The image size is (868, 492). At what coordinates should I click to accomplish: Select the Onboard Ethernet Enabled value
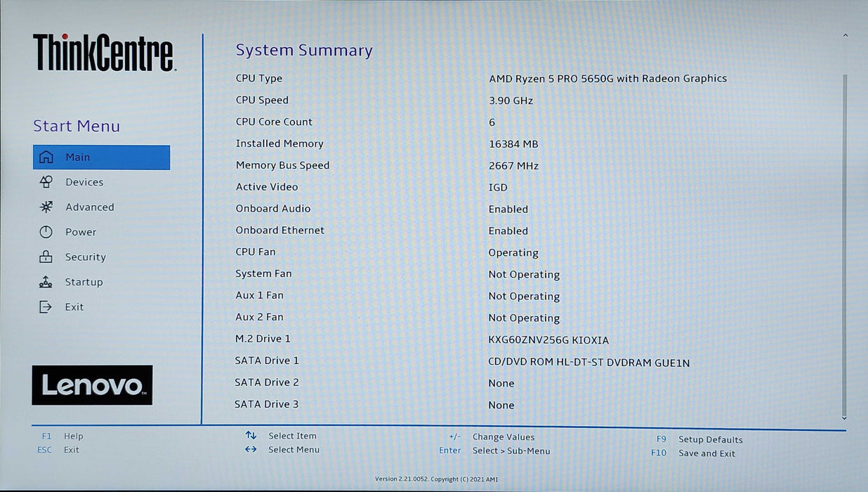click(x=508, y=231)
